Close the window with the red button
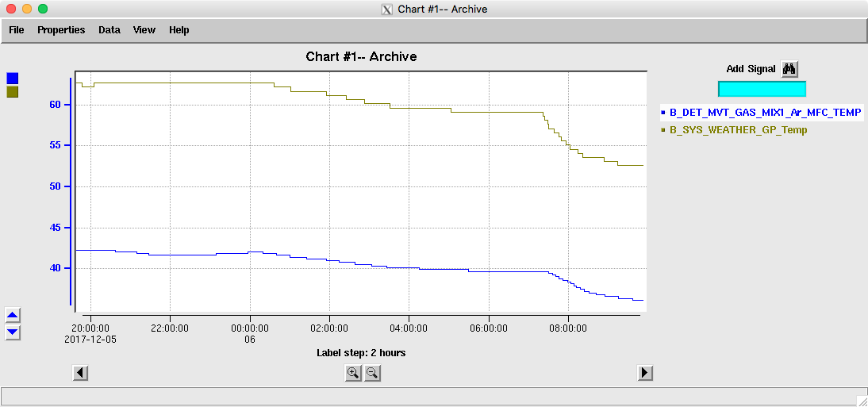This screenshot has height=407, width=868. (11, 9)
